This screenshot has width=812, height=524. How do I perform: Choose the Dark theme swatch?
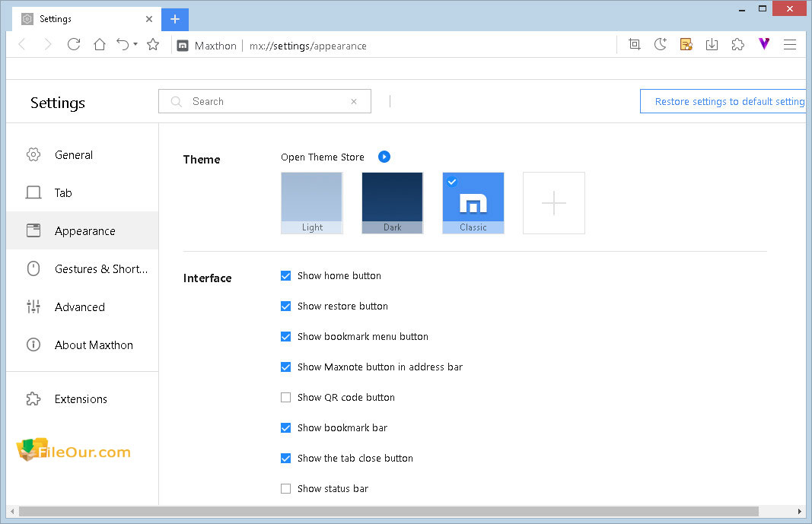[x=393, y=203]
